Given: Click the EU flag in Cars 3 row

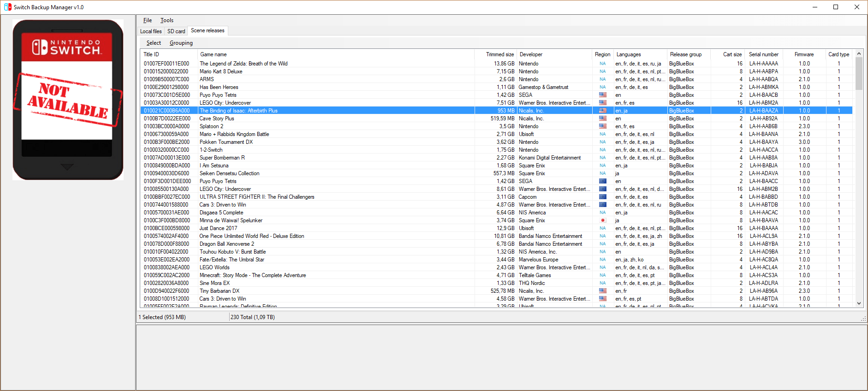Looking at the screenshot, I should (602, 205).
